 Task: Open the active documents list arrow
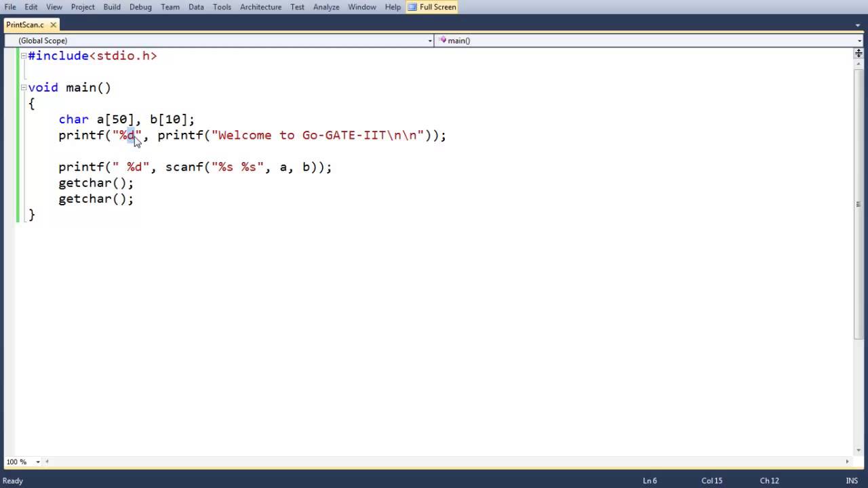point(859,25)
